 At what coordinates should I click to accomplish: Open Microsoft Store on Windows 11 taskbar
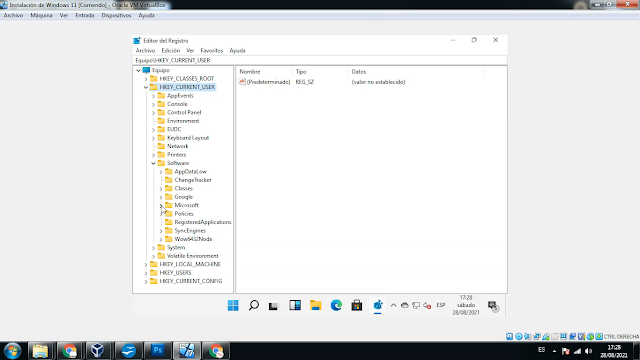357,305
